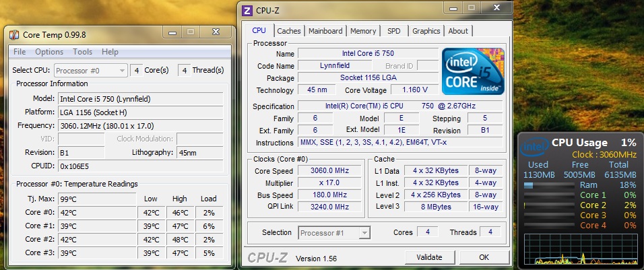Expand the Selection Processor #1 dropdown in CPU-Z

(334, 233)
